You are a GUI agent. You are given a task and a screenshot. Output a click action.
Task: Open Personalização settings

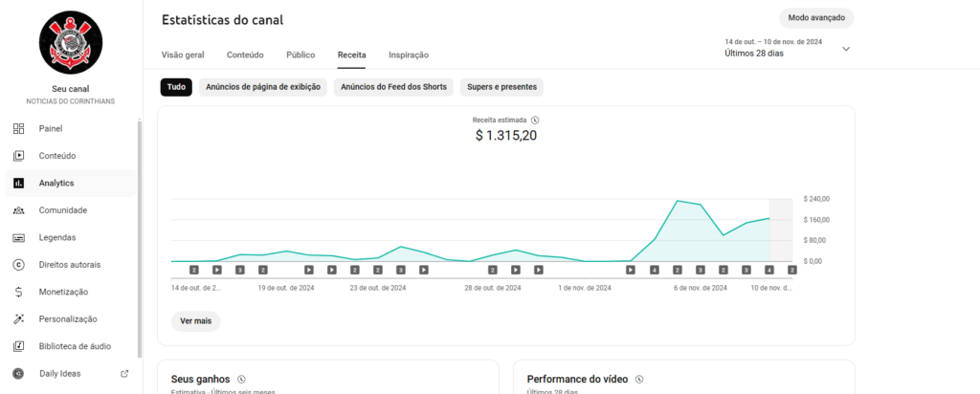tap(70, 319)
